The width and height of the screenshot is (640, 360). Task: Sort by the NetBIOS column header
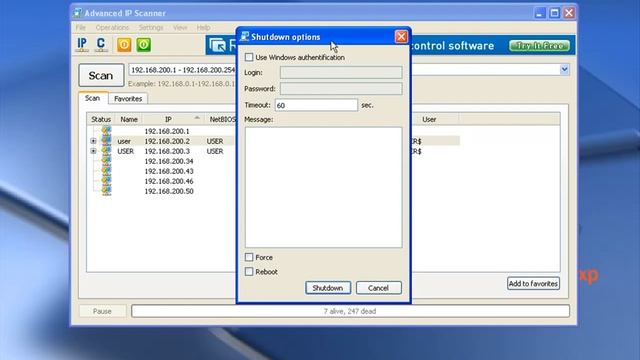[222, 119]
